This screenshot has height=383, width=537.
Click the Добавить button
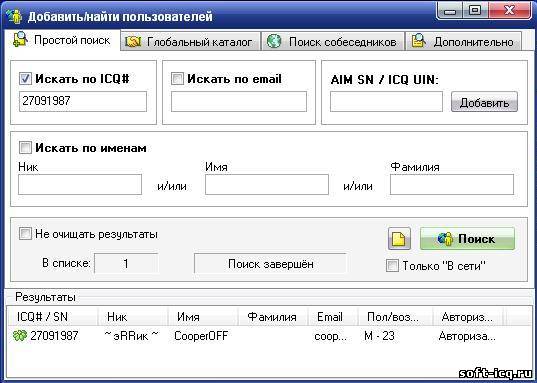(484, 102)
